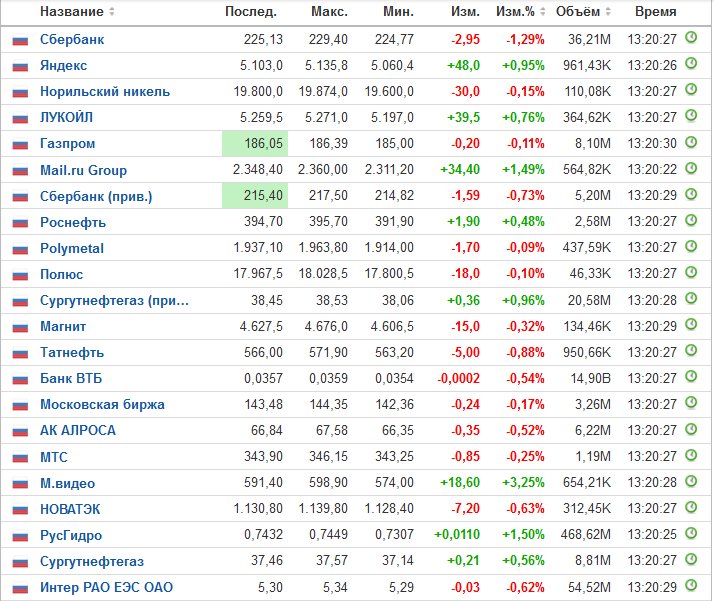Click the clock icon in the Сбербанк row

point(691,37)
